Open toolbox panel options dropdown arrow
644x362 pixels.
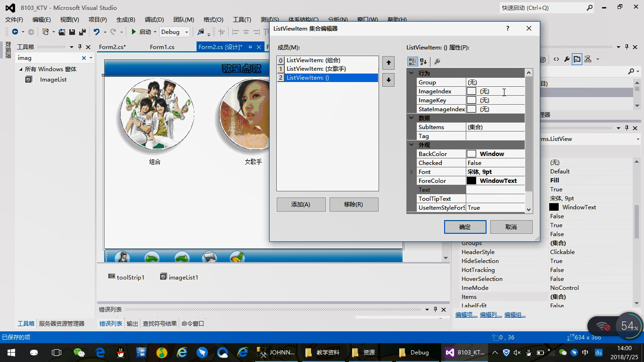tap(72, 47)
